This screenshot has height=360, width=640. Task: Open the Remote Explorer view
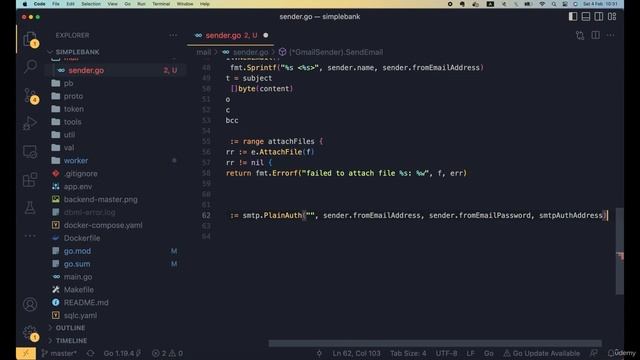tap(30, 151)
